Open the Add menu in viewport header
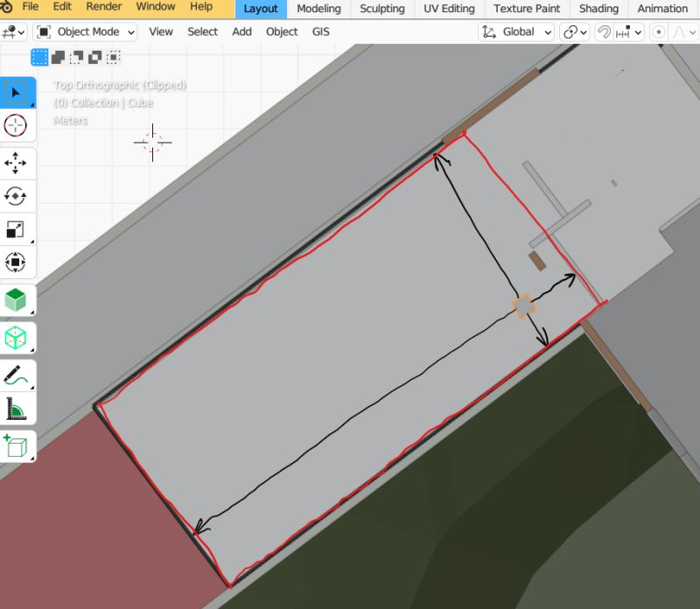 click(241, 32)
